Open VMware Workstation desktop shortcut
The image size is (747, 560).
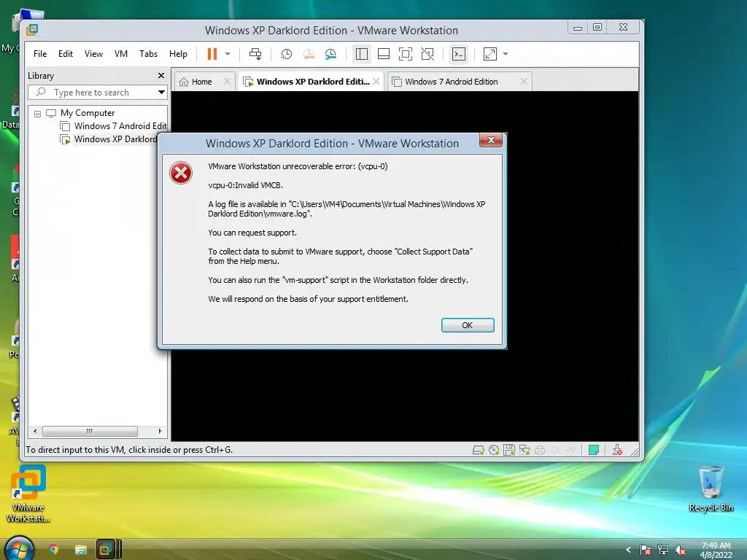pyautogui.click(x=28, y=494)
